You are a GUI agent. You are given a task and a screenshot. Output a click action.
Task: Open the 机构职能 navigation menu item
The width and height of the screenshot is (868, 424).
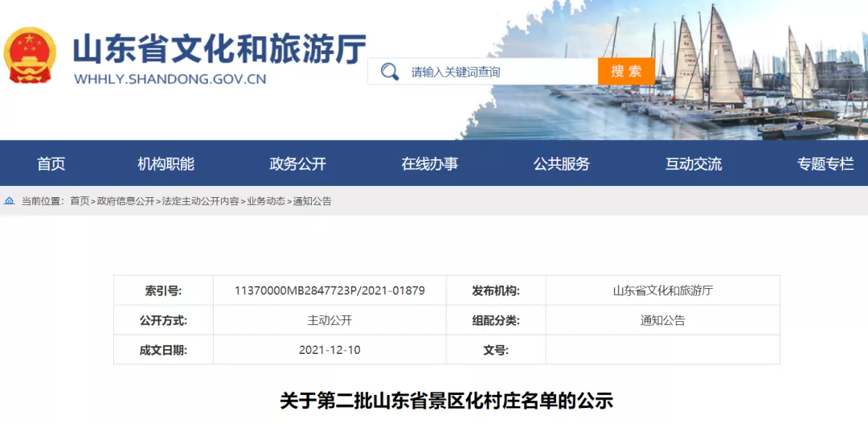tap(166, 163)
